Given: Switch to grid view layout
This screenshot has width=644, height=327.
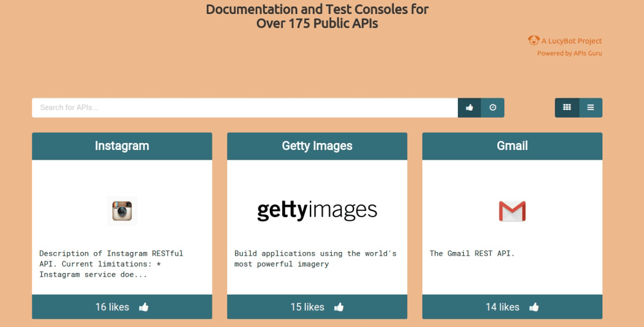Looking at the screenshot, I should point(567,107).
